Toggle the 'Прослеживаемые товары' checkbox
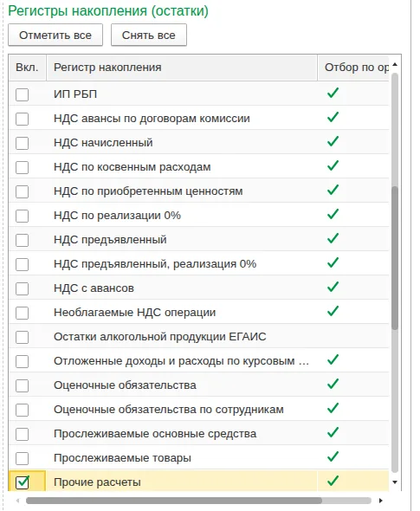420x511 pixels. pos(23,458)
